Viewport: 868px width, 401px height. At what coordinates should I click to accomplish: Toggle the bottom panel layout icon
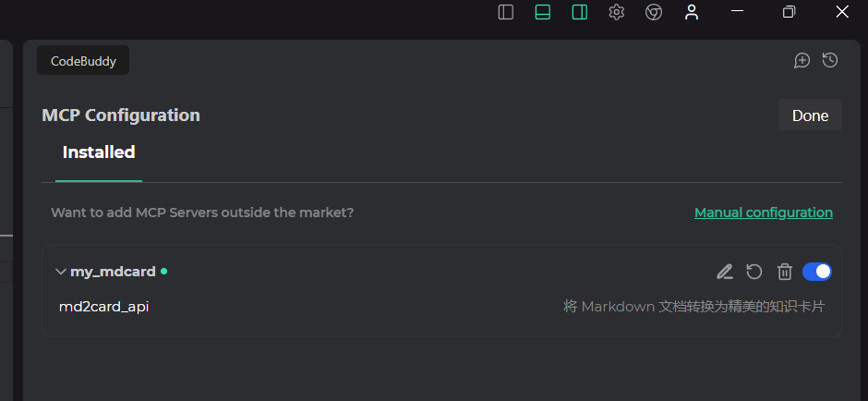pyautogui.click(x=543, y=12)
